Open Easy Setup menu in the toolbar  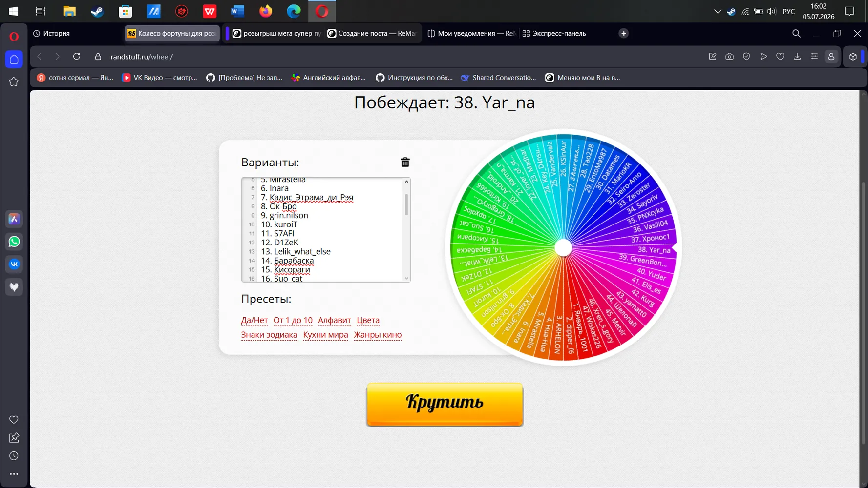coord(814,57)
